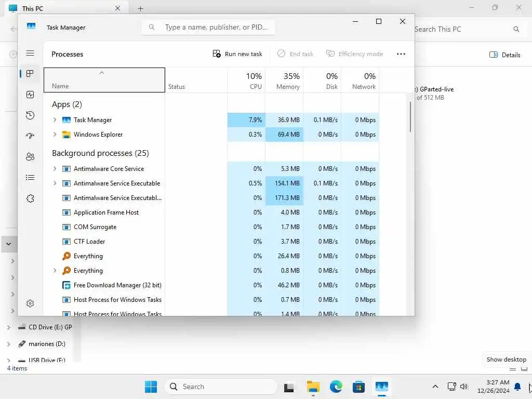
Task: Open the Task Manager hamburger navigation menu
Action: click(x=30, y=54)
